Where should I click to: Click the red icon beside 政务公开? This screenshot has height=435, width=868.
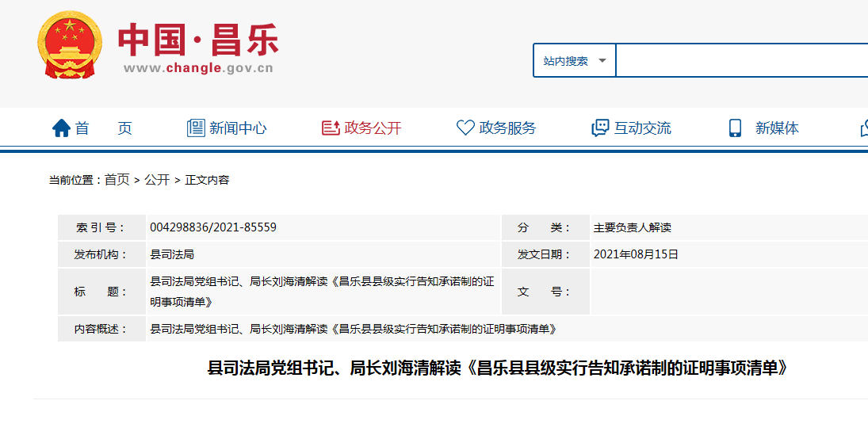click(x=330, y=128)
